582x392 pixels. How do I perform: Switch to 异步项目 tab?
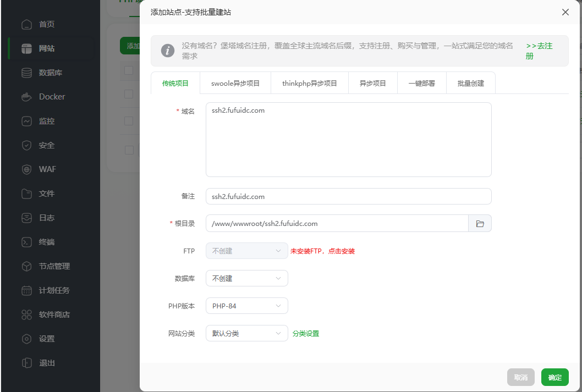[x=372, y=84]
